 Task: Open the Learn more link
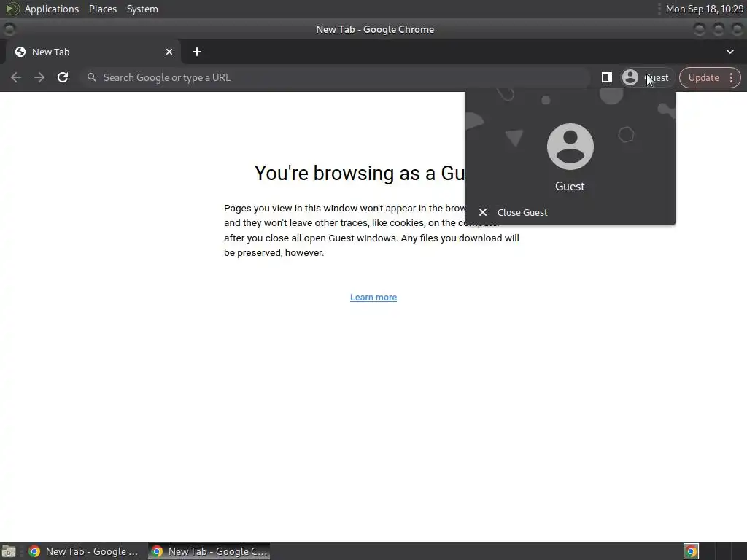click(373, 297)
